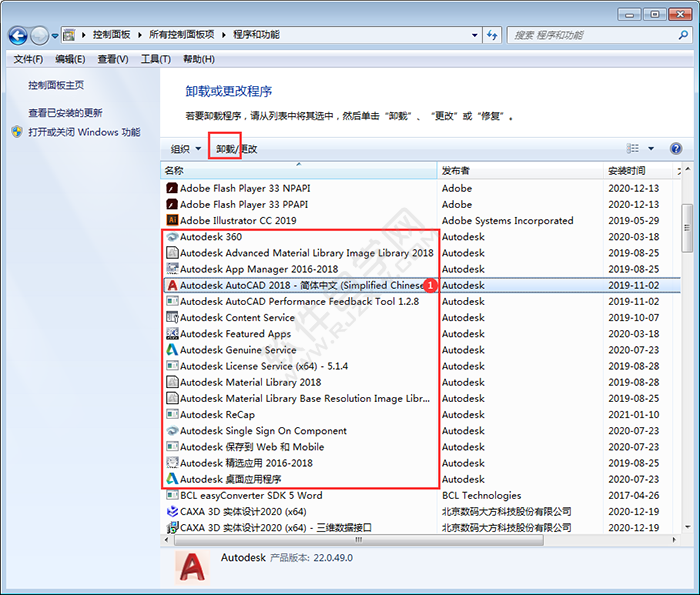Click the shield icon beside Windows features
This screenshot has height=595, width=700.
tap(17, 132)
